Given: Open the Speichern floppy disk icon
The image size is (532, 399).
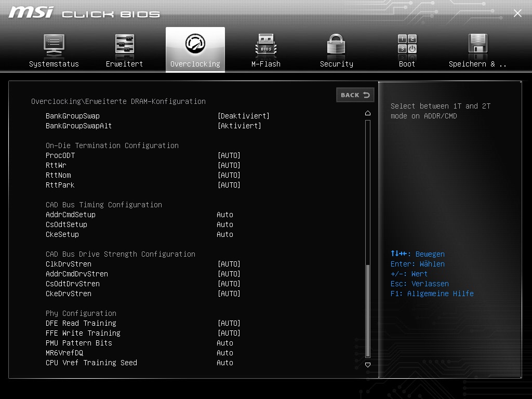Looking at the screenshot, I should click(478, 44).
